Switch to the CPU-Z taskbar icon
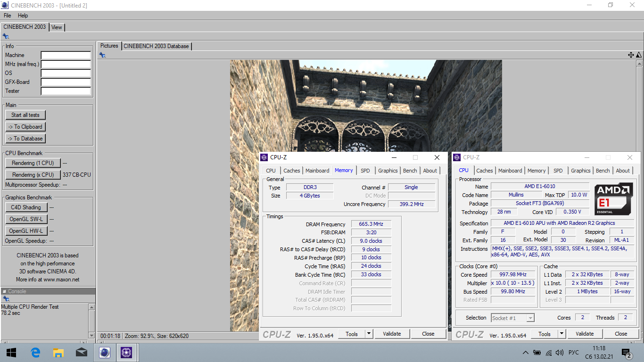 point(126,352)
